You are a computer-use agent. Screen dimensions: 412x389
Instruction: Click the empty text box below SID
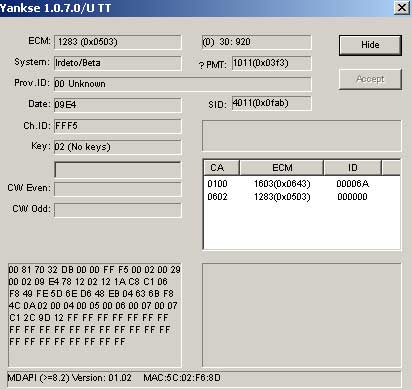tap(302, 136)
